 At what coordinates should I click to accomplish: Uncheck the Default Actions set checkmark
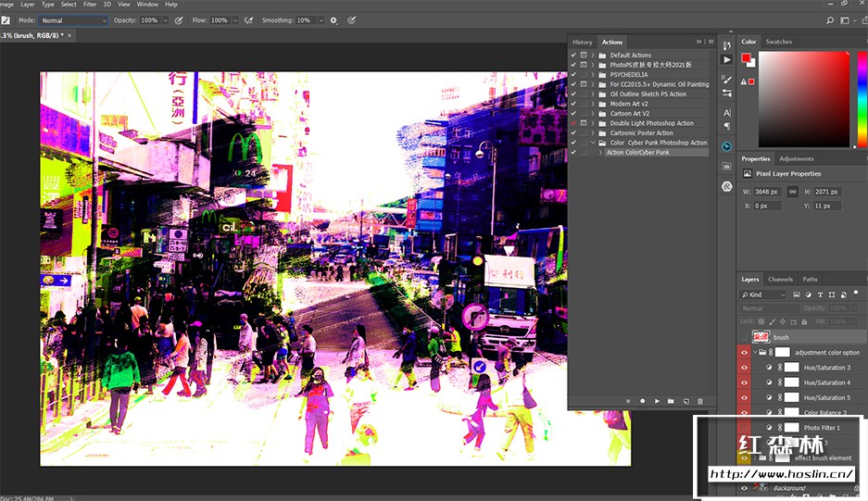click(573, 56)
